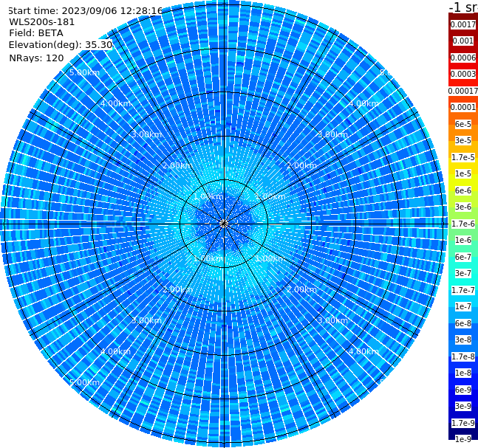Select the 0.001 colorbar tick label

[463, 41]
